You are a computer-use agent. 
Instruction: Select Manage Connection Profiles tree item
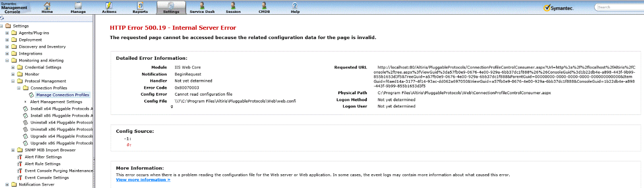[x=63, y=95]
